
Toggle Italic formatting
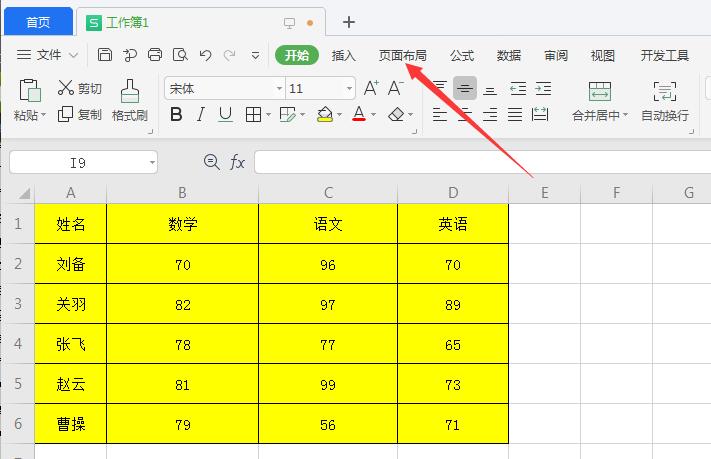(x=200, y=114)
